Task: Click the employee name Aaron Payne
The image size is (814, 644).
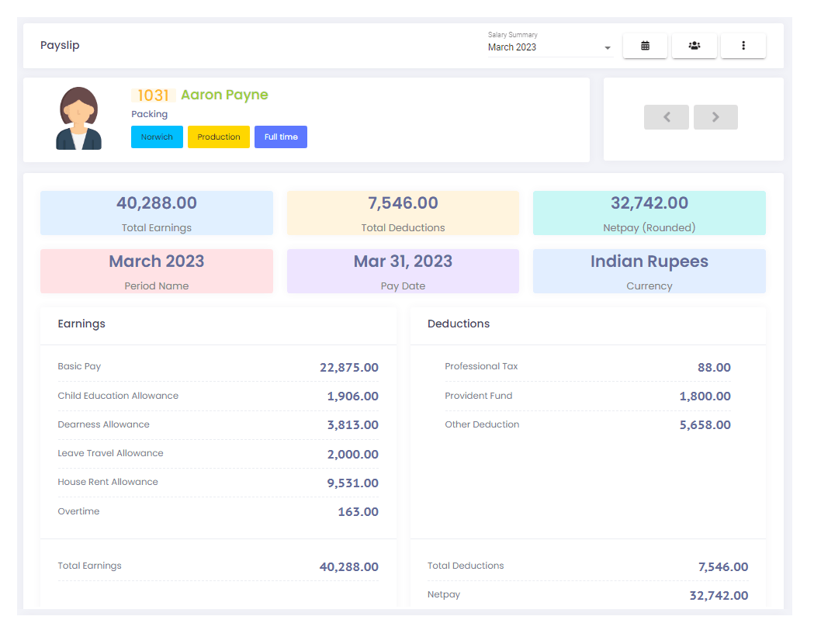Action: (224, 95)
